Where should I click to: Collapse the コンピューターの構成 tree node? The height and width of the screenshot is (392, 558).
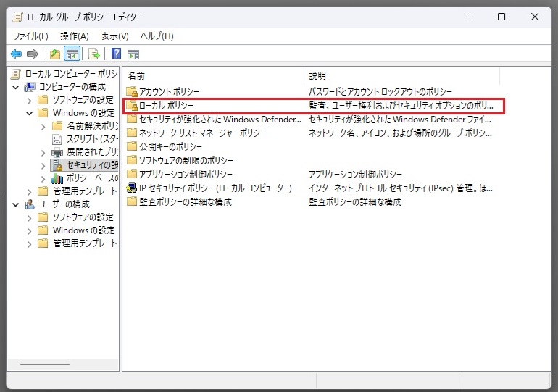16,87
